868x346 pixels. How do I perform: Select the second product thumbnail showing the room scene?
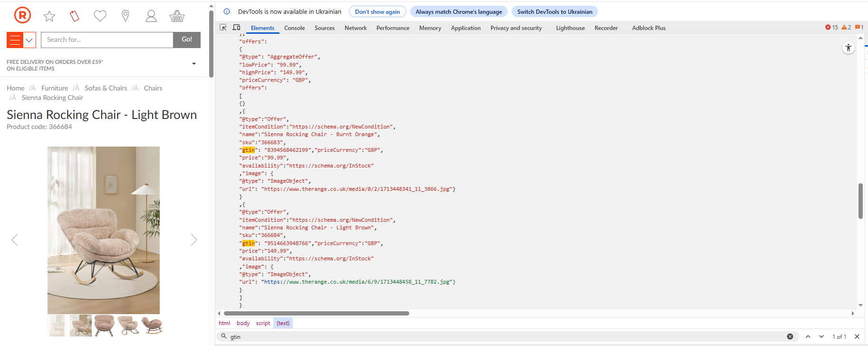tap(81, 326)
